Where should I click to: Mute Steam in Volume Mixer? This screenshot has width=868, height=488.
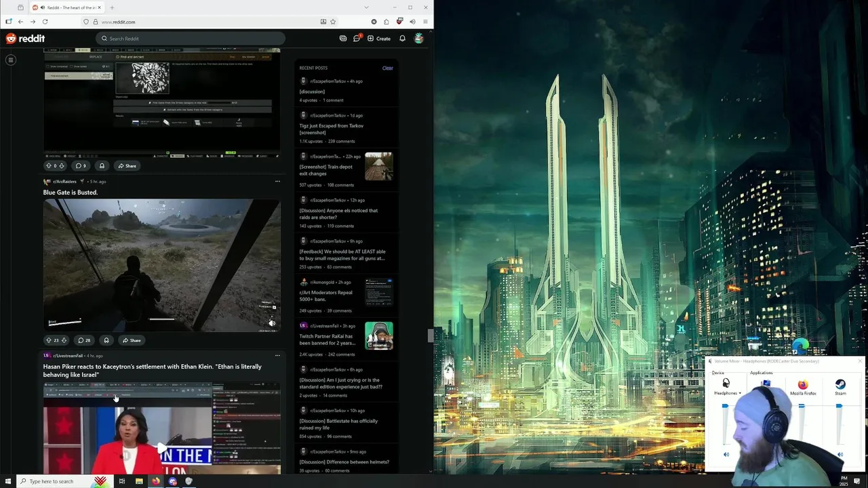[x=840, y=455]
